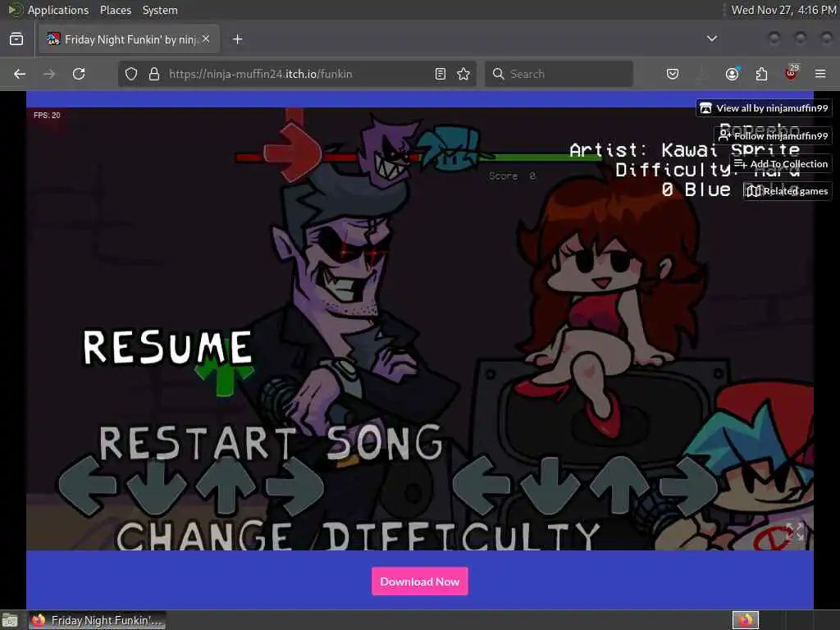The height and width of the screenshot is (630, 840).
Task: Click the FPS: 20 counter text
Action: pyautogui.click(x=47, y=115)
